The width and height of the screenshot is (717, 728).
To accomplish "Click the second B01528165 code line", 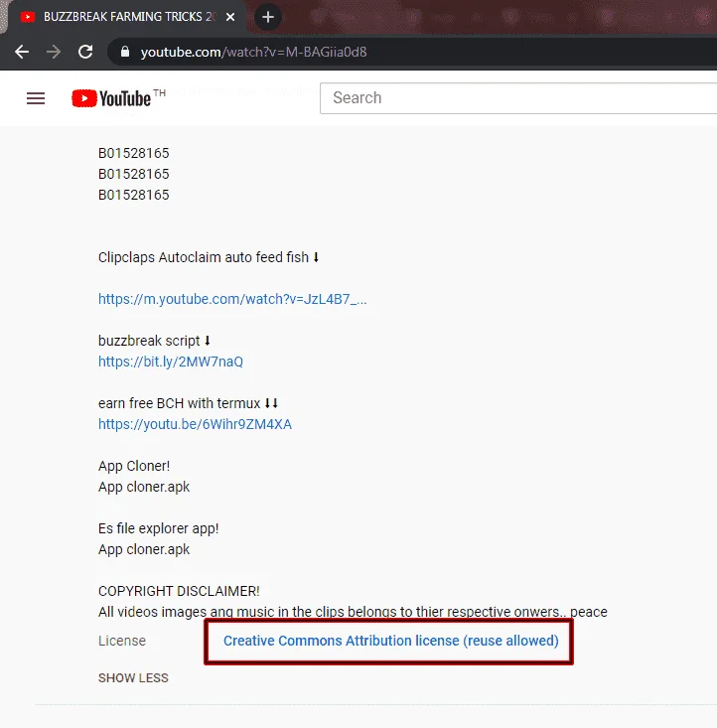I will click(x=134, y=174).
